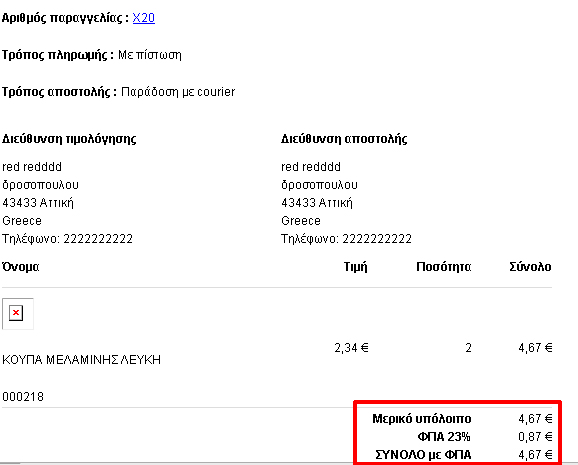This screenshot has width=578, height=465.
Task: Click total amount next to 'ΣΥΝΟΛΟ με ΦΠΑ'
Action: point(535,455)
